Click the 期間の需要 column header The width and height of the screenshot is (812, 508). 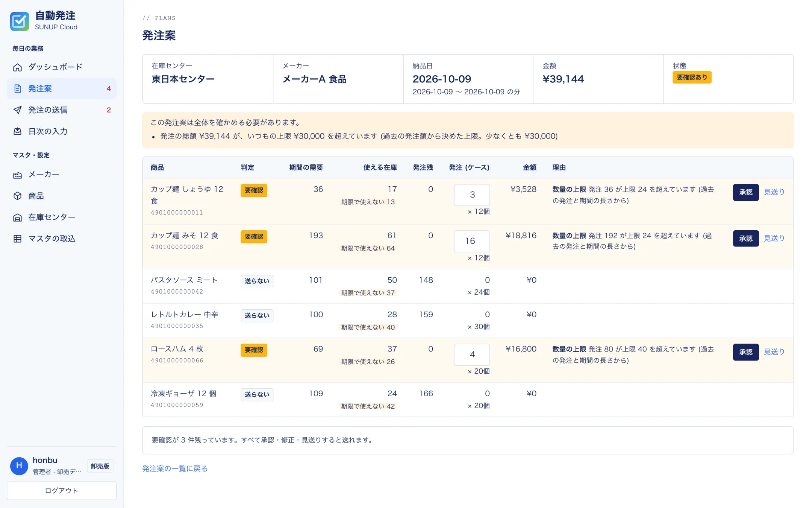[306, 168]
